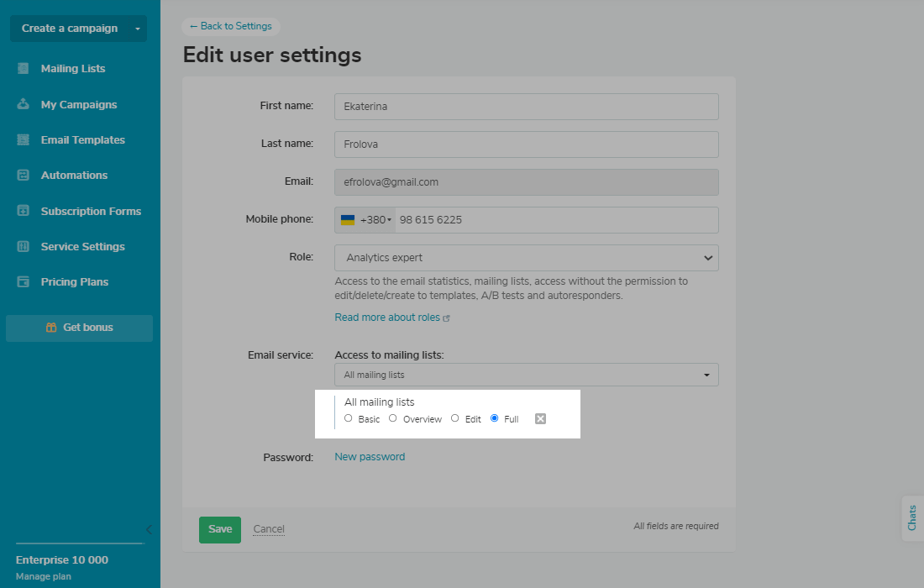Open Mailing Lists in the sidebar
The height and width of the screenshot is (588, 924).
tap(73, 68)
